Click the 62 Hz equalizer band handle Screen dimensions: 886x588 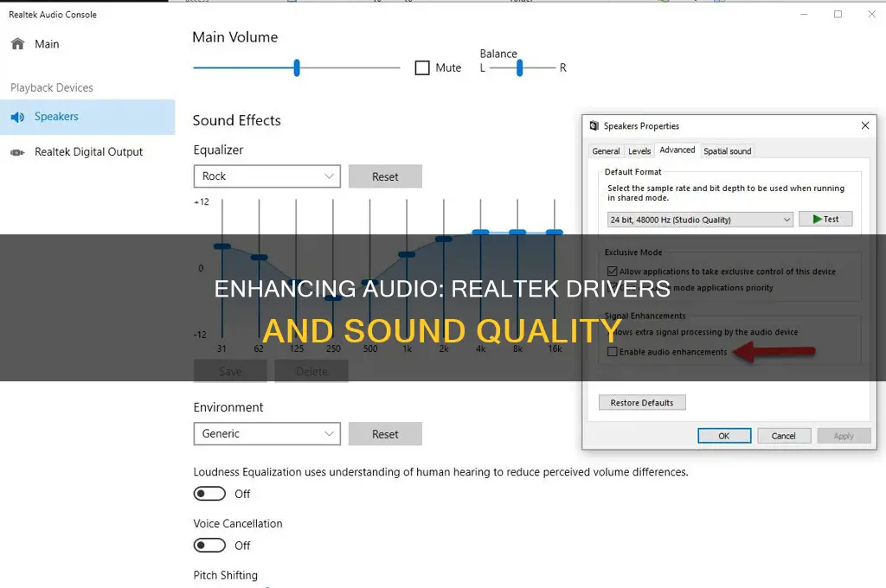(259, 257)
